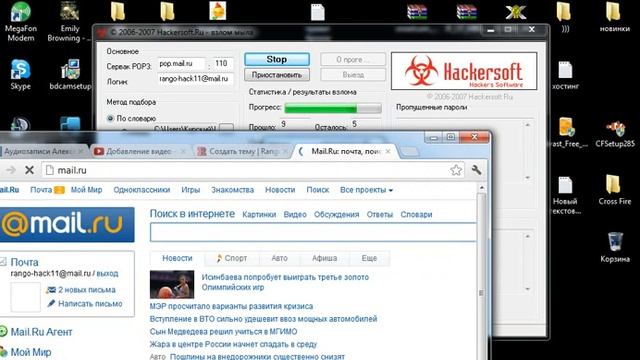Click the @mail.ru logo banner
The width and height of the screenshot is (640, 360).
pyautogui.click(x=67, y=224)
